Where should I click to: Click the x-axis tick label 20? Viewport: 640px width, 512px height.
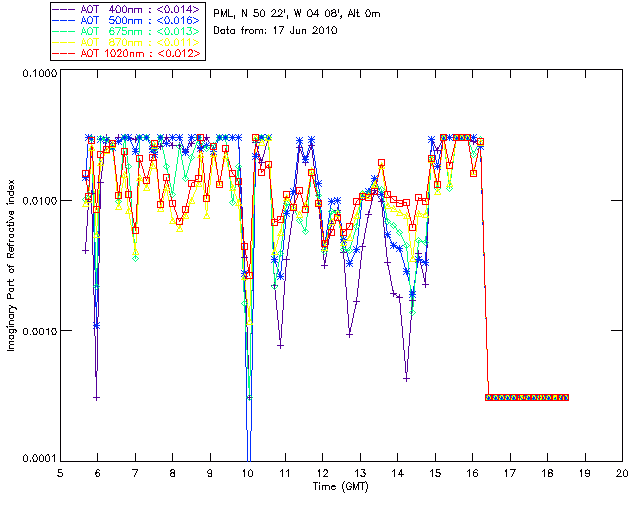coord(622,473)
